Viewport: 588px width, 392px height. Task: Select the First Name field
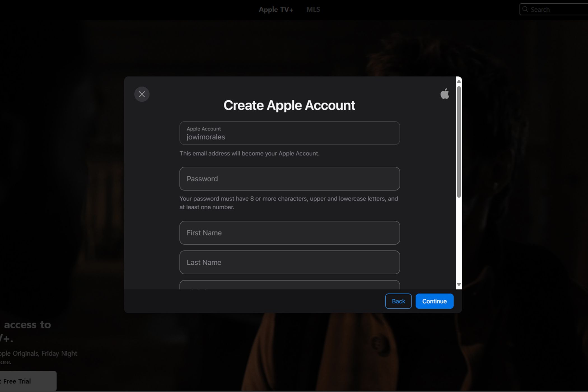[289, 233]
